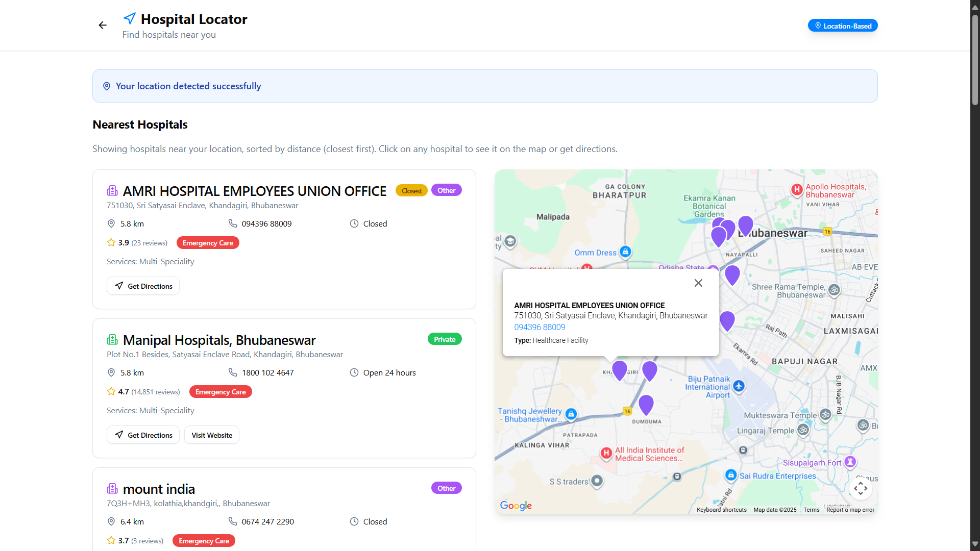Select the mount india hospital card title
Image resolution: width=980 pixels, height=551 pixels.
click(159, 489)
